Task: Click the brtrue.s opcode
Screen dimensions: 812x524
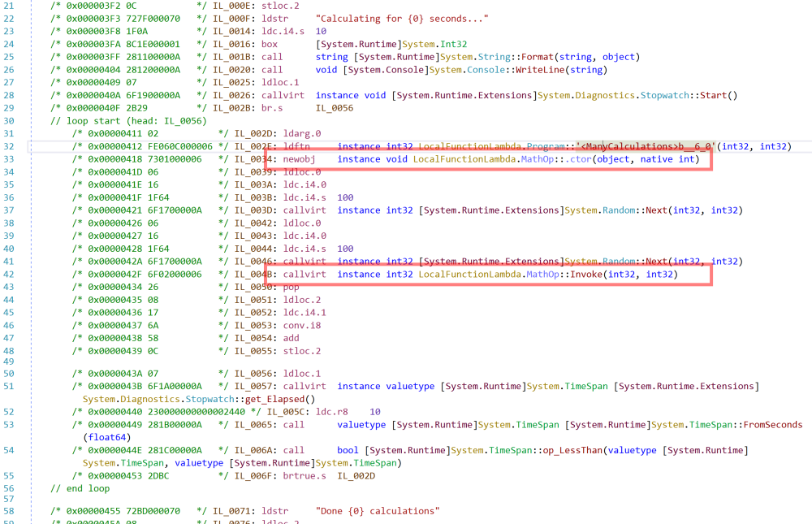Action: coord(304,476)
